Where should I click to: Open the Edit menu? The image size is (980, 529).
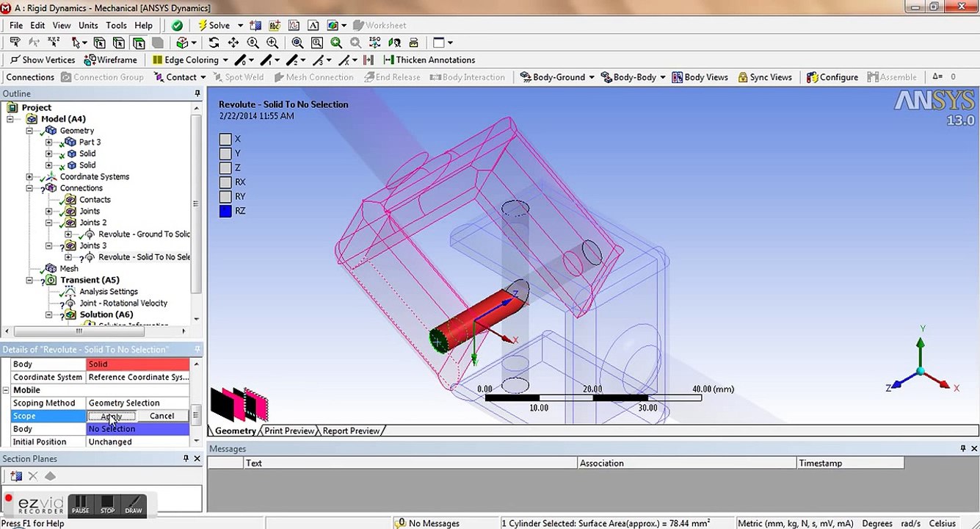tap(37, 26)
